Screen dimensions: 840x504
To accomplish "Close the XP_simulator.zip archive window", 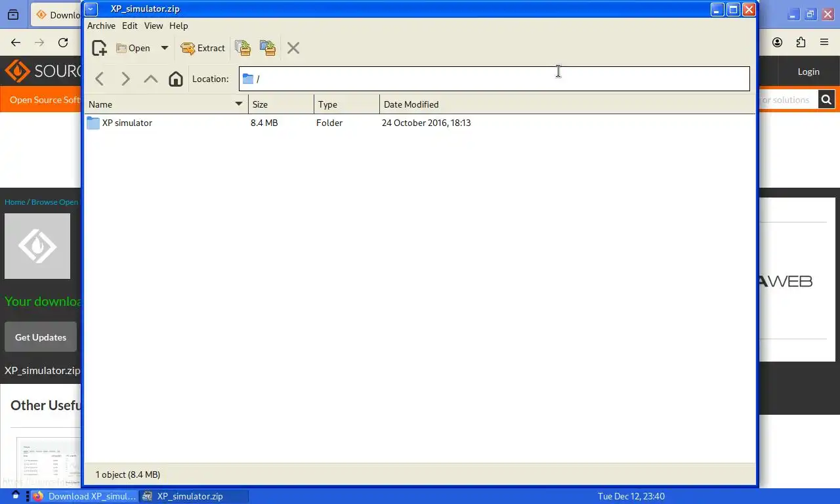I will [748, 9].
